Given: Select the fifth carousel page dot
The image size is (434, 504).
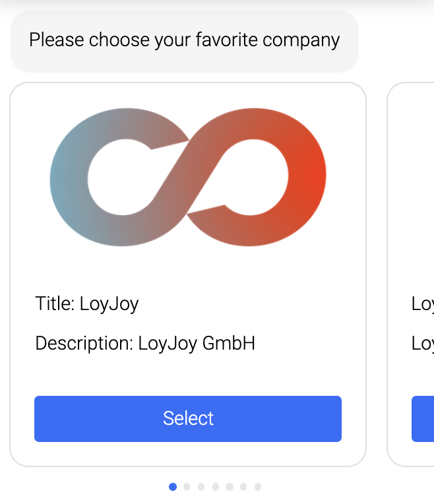Looking at the screenshot, I should pos(230,487).
